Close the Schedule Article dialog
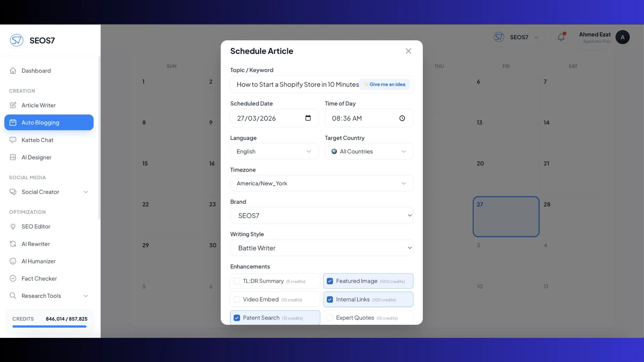 click(408, 51)
